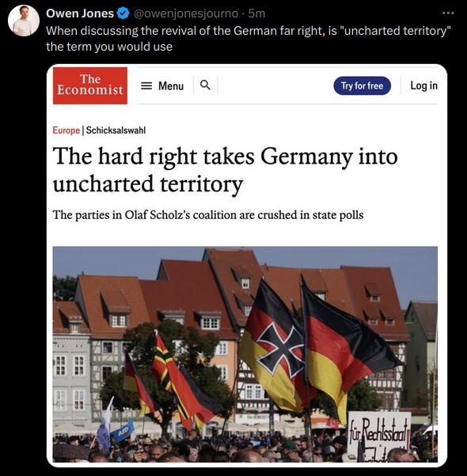
Task: Click the Olaf Scholz coalition subheadline
Action: [x=208, y=215]
